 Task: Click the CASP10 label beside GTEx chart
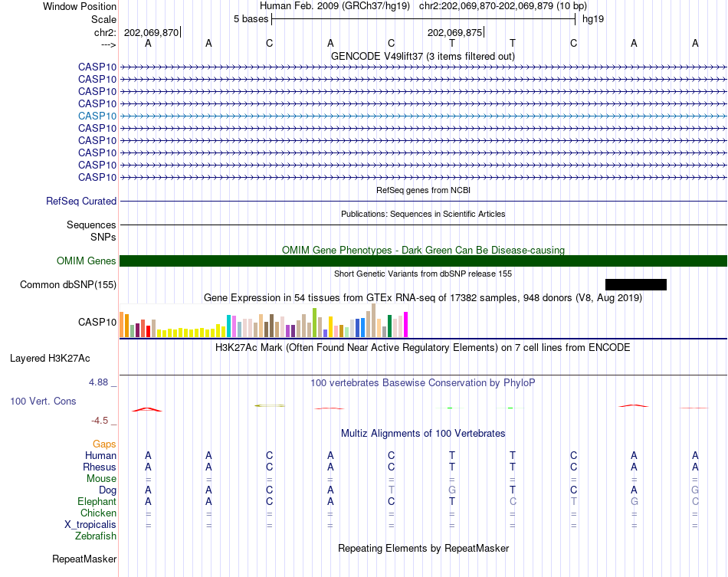click(x=97, y=322)
